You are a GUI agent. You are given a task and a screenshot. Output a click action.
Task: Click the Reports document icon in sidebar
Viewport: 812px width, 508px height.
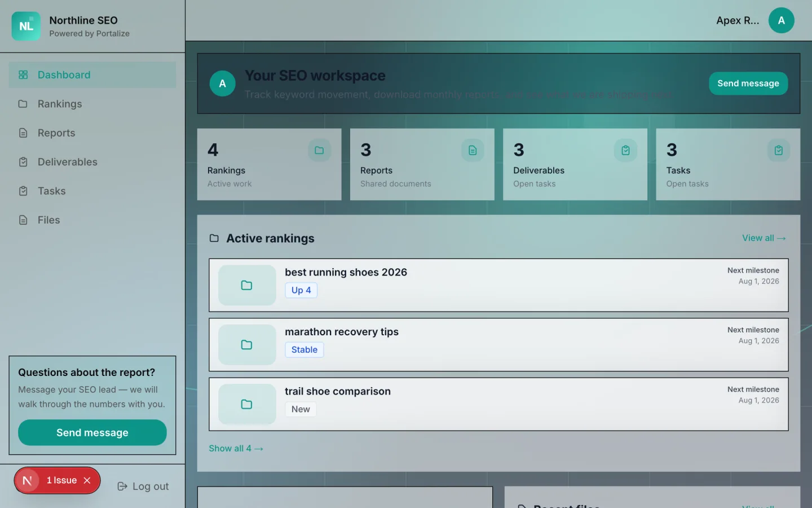(x=23, y=133)
